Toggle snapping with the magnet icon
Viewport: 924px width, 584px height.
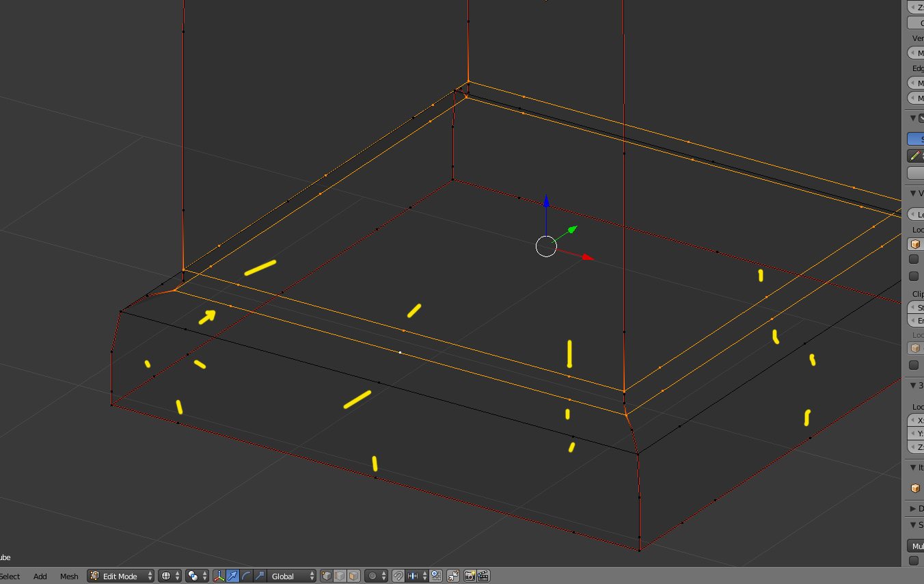click(x=398, y=576)
